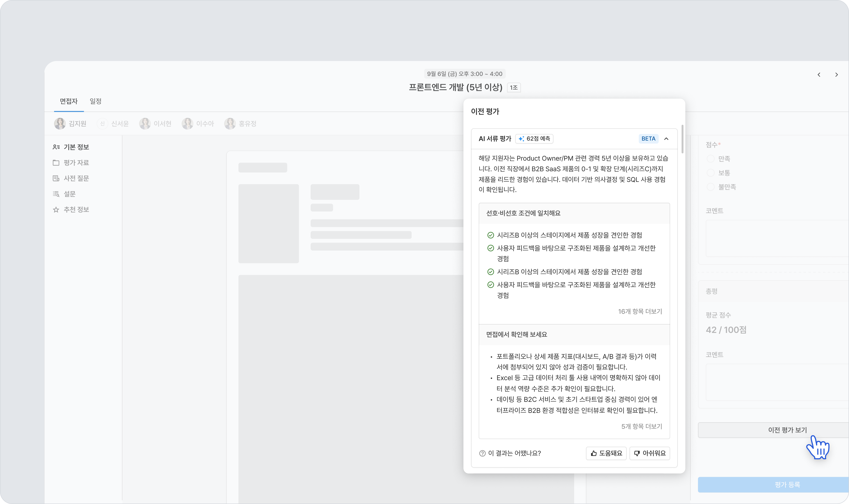Click the 이전 평가 보기 button
This screenshot has height=504, width=849.
click(x=774, y=430)
